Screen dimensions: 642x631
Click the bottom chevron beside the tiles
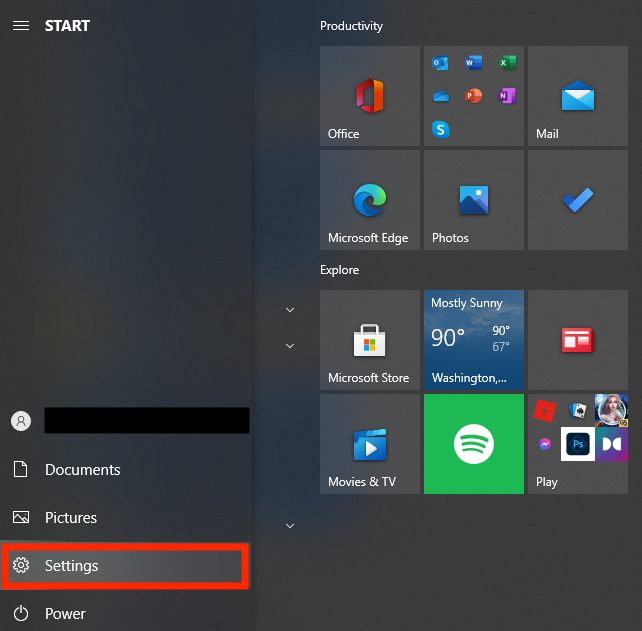(290, 525)
